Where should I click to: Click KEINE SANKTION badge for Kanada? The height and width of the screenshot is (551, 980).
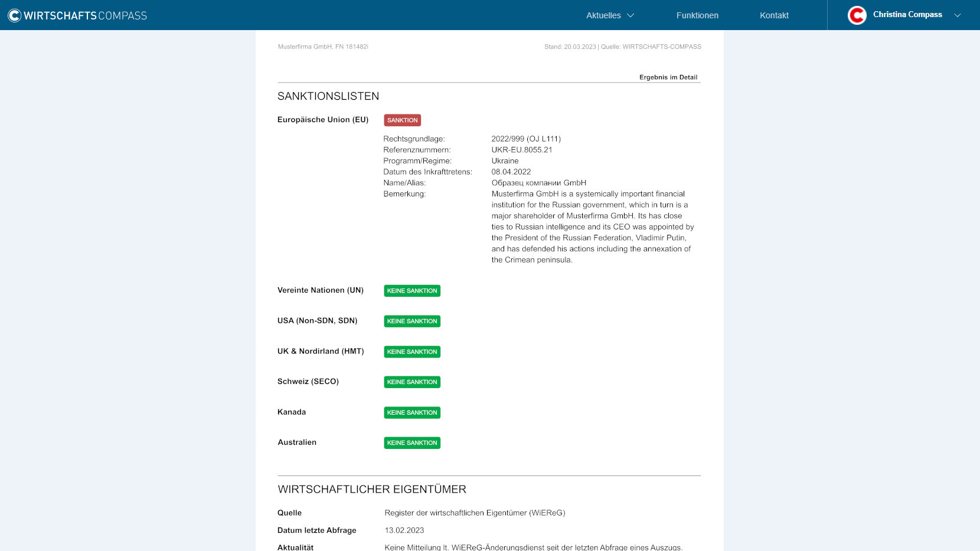click(412, 413)
